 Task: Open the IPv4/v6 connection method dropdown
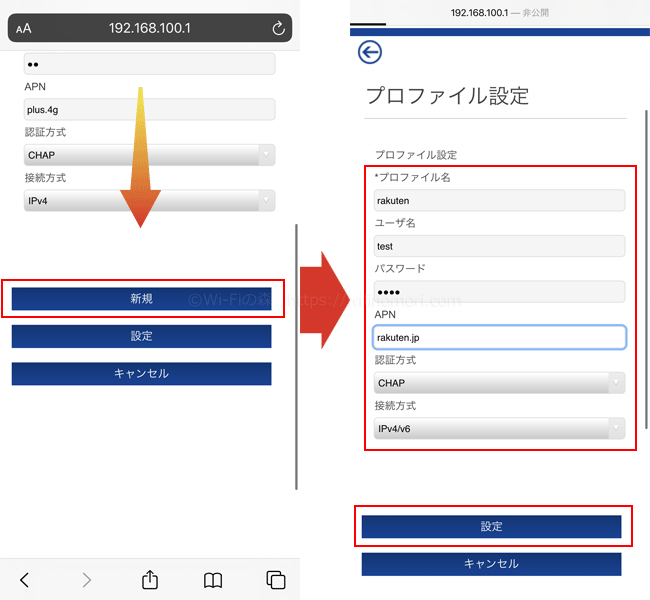[500, 428]
